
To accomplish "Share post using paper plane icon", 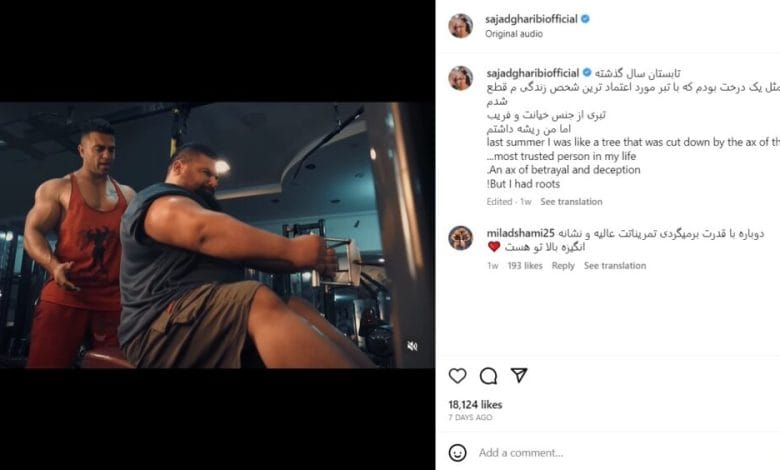I will tap(519, 375).
